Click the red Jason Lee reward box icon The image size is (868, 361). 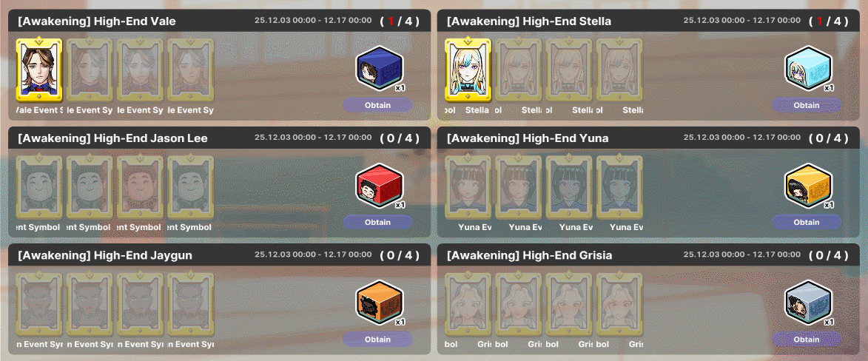pos(380,186)
